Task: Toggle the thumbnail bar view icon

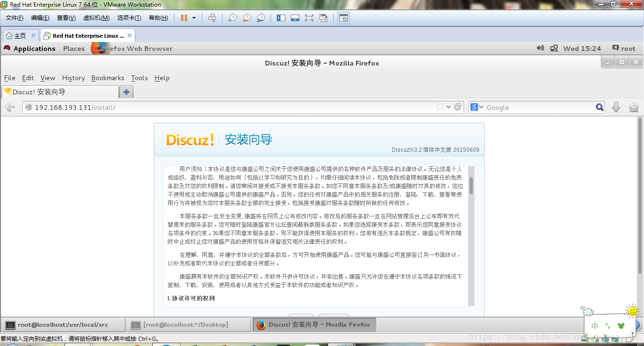Action: click(295, 18)
